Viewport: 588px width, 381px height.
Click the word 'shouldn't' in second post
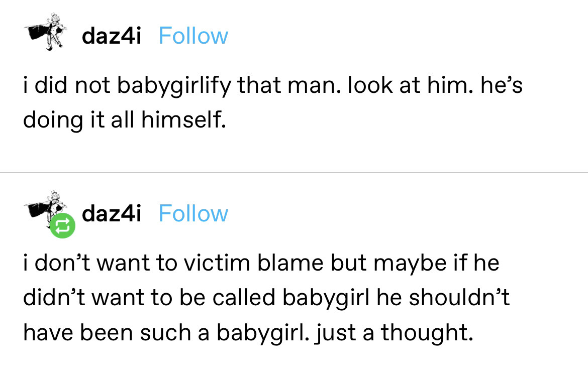point(459,298)
